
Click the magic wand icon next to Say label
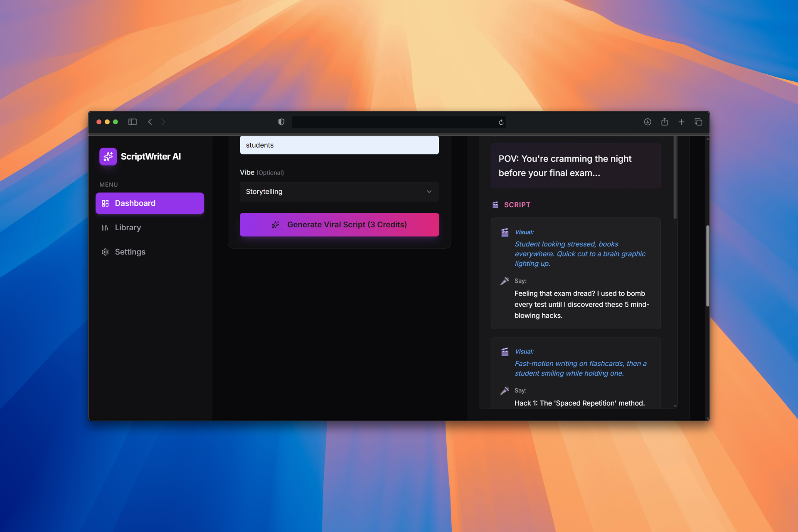point(505,281)
